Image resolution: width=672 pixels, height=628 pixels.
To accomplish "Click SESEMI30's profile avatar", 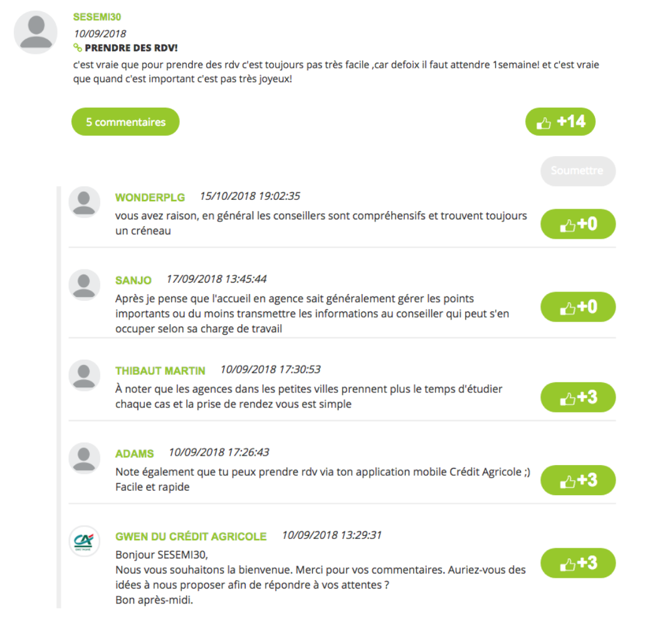I will 36,32.
